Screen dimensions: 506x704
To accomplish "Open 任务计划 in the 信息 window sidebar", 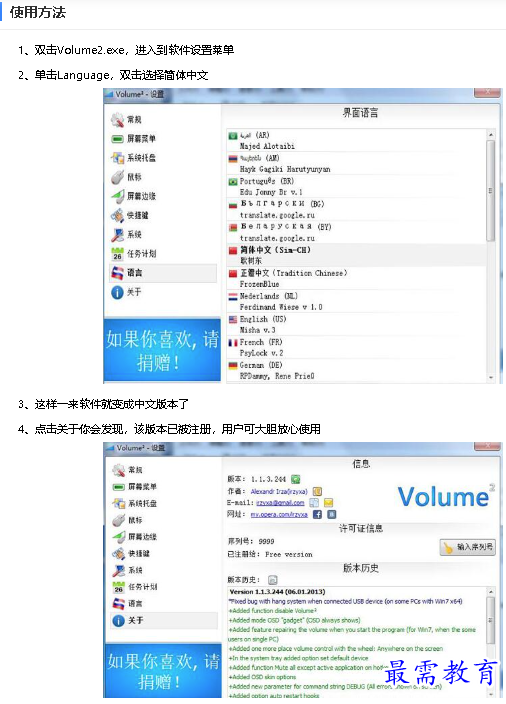I will (x=164, y=587).
